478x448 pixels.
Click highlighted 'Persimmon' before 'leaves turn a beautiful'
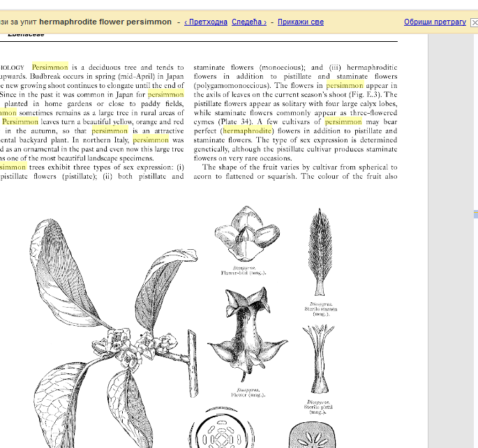click(x=20, y=121)
